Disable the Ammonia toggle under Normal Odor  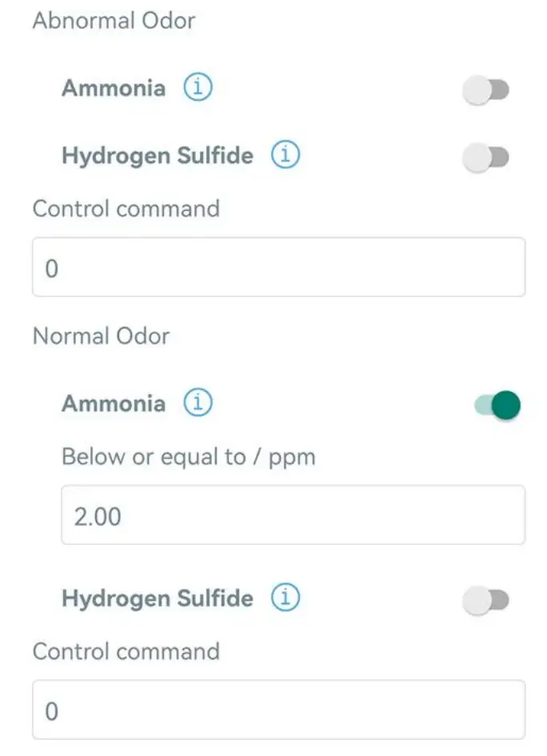(x=496, y=404)
